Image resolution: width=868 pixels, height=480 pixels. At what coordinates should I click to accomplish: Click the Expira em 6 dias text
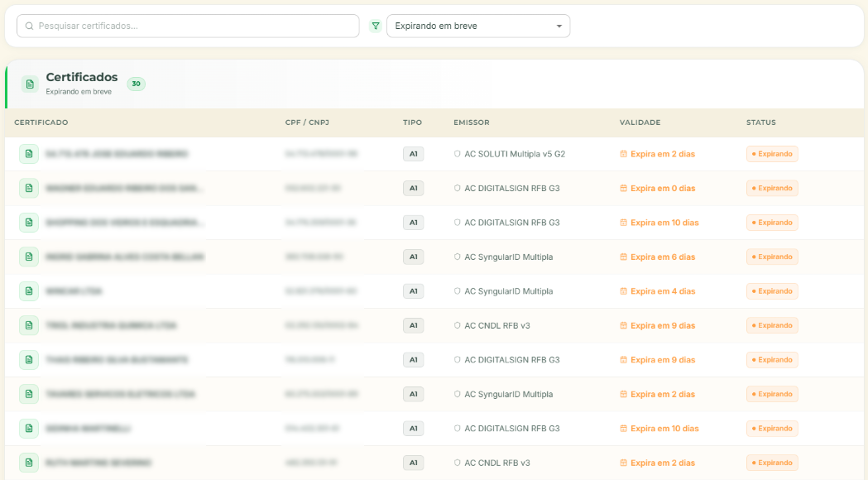pyautogui.click(x=663, y=257)
